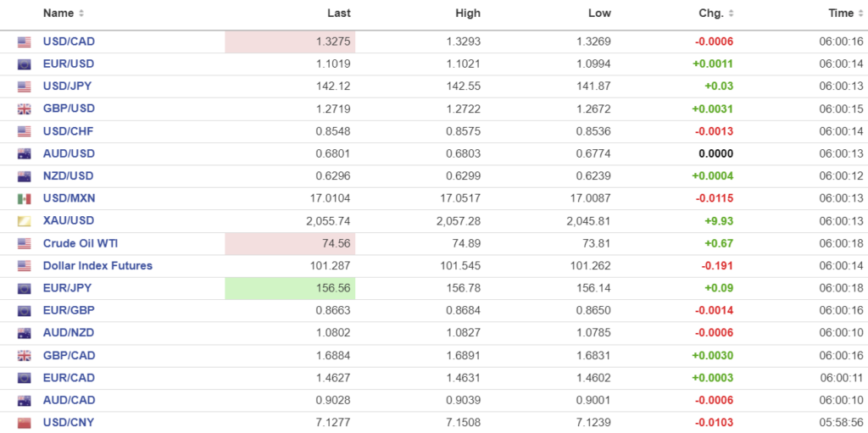Click the Australia flag icon beside AUD/USD
The height and width of the screenshot is (433, 868).
tap(24, 154)
